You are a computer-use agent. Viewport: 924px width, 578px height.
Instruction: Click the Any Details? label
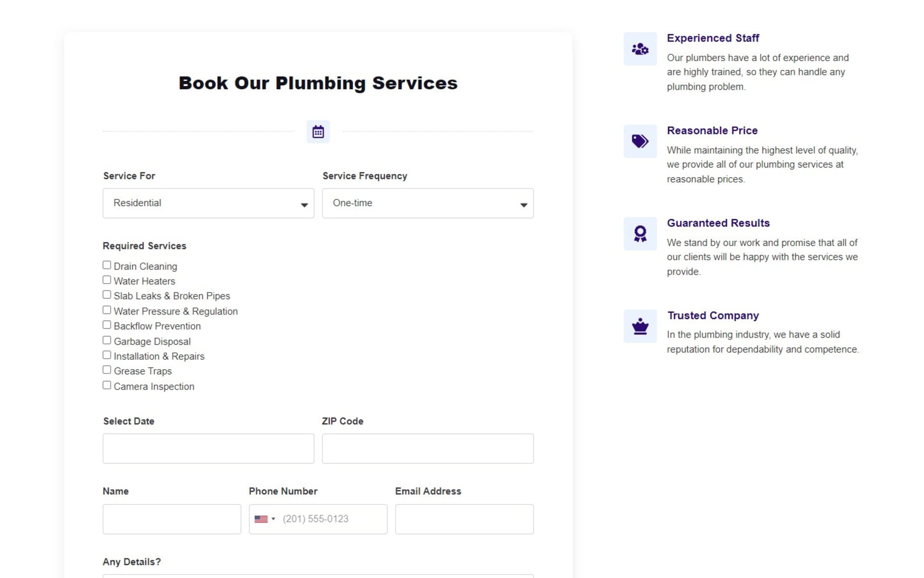coord(132,562)
